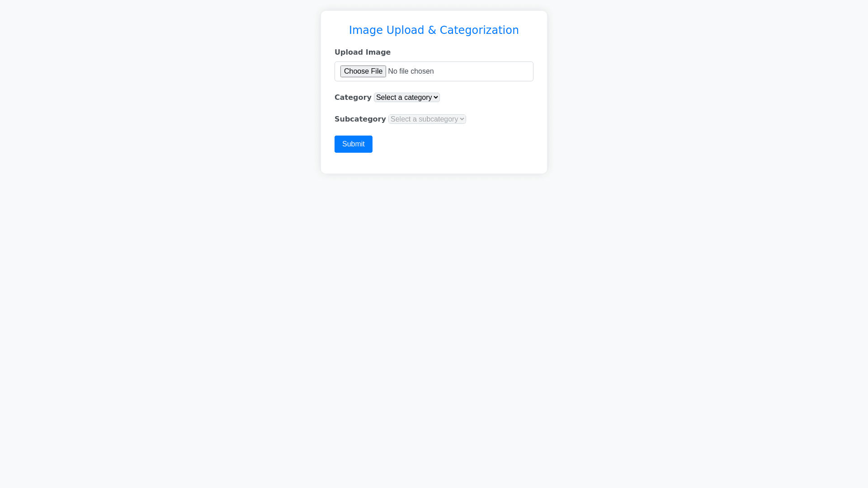Open the Select a category dropdown

[x=406, y=97]
